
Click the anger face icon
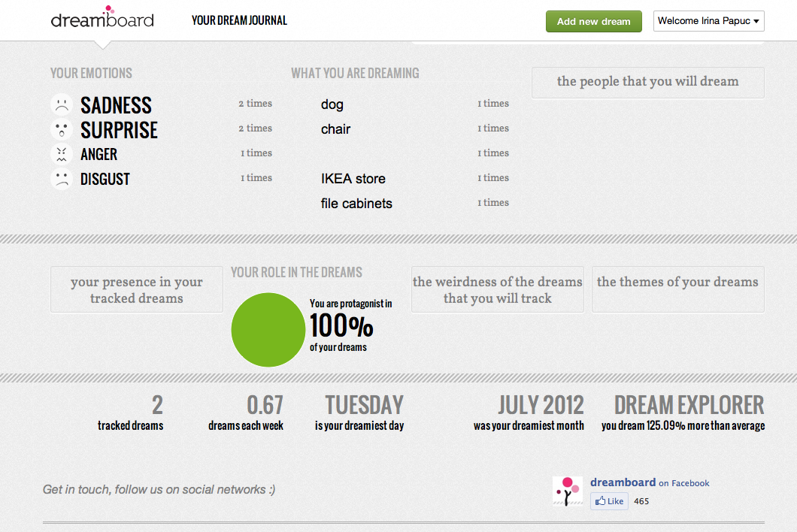(x=61, y=154)
